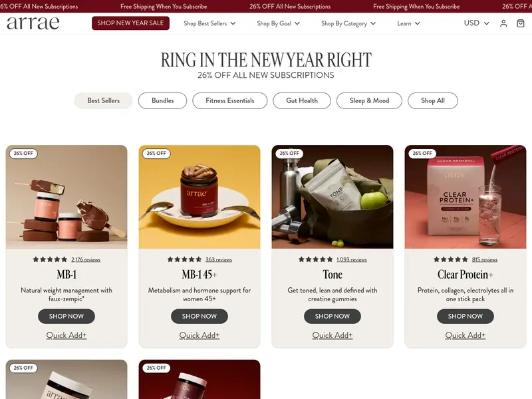Click Quick Add+ under Tone
This screenshot has width=532, height=399.
[x=332, y=335]
